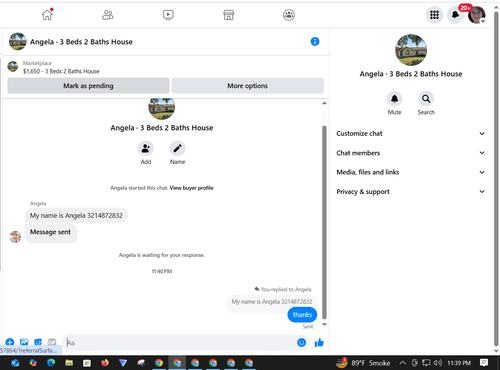Open the nine-dot Menu grid icon

[434, 15]
